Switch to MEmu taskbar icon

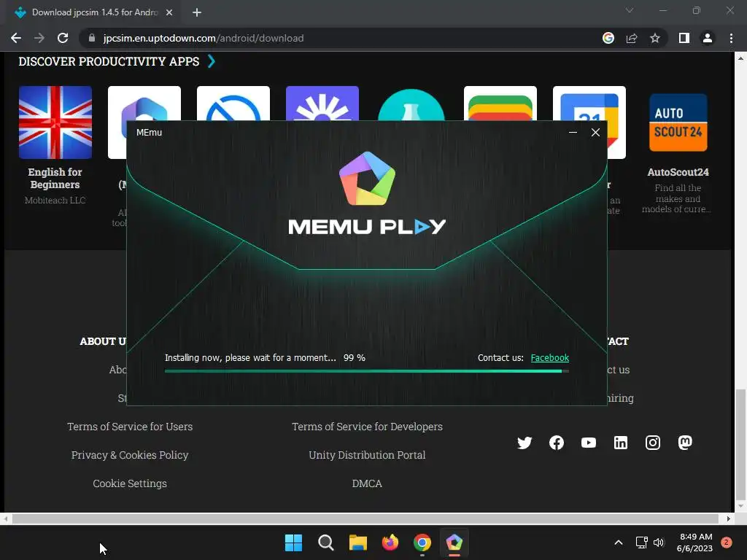click(454, 542)
